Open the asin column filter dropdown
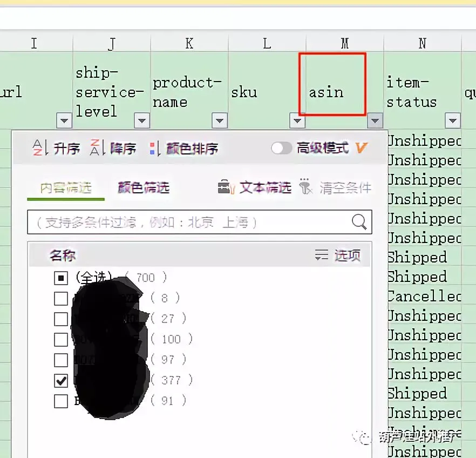The height and width of the screenshot is (458, 476). coord(375,120)
